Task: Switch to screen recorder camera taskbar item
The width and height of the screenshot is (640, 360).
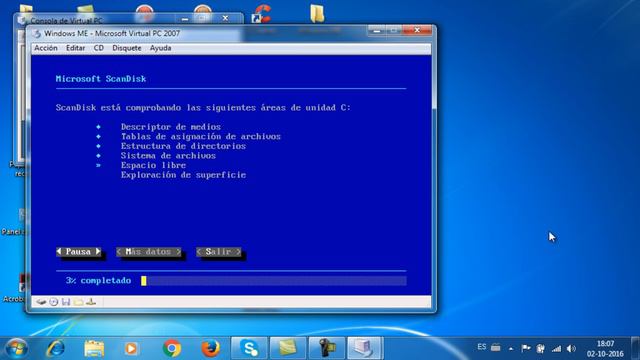Action: 327,348
